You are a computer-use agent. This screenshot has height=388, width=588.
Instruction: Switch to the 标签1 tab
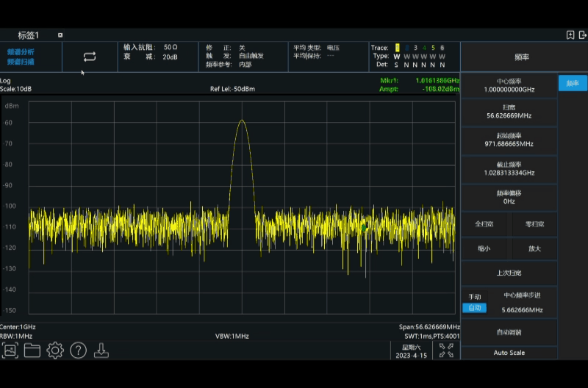point(28,35)
